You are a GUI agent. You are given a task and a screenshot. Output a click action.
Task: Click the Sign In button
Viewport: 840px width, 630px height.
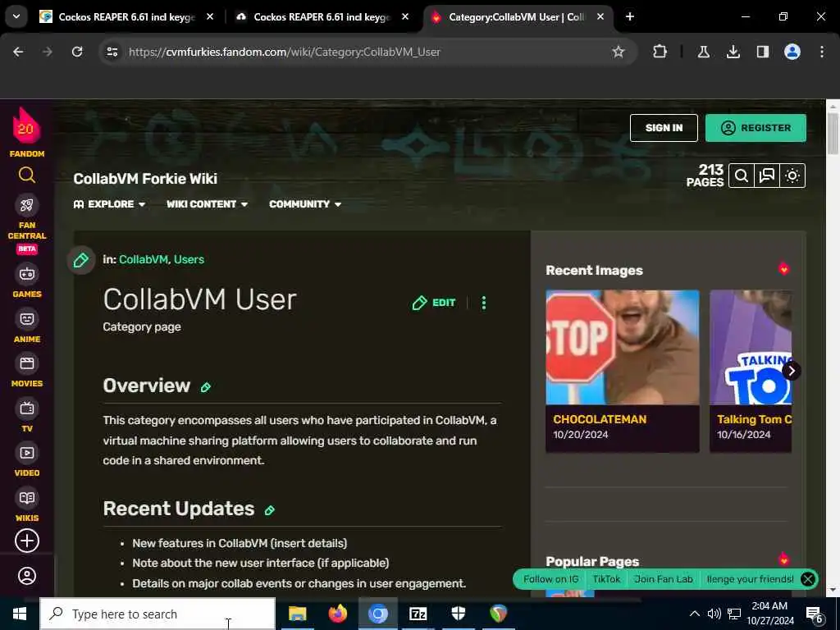click(x=664, y=128)
